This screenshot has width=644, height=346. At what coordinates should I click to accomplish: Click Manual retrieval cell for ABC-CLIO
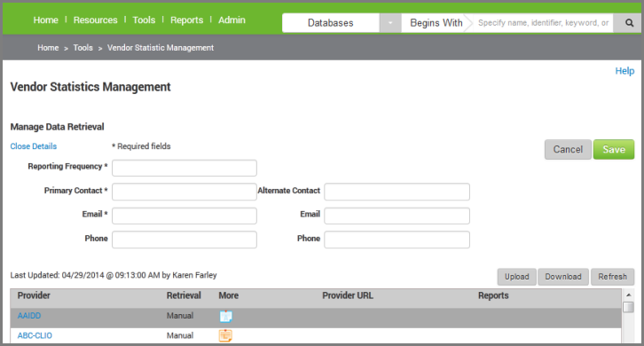coord(180,335)
